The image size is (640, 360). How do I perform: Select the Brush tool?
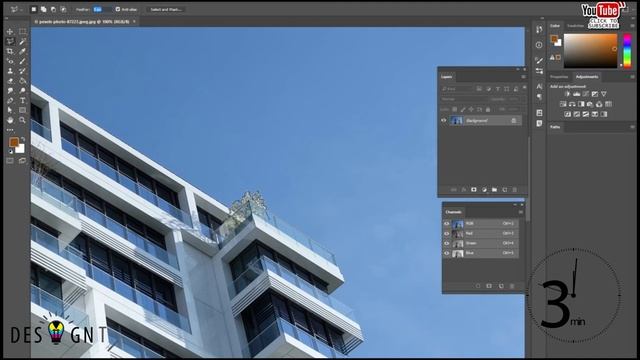point(22,61)
